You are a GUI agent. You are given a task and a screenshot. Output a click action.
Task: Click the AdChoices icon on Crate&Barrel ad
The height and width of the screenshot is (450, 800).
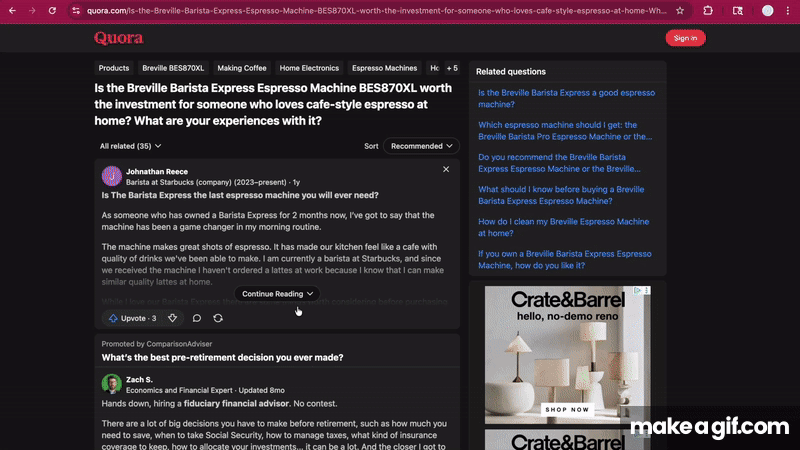[x=638, y=290]
